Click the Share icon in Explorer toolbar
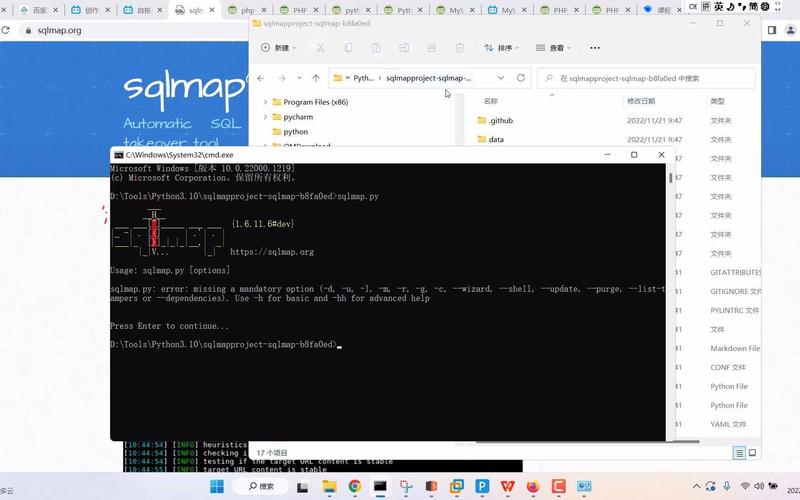800x500 pixels. (x=432, y=48)
